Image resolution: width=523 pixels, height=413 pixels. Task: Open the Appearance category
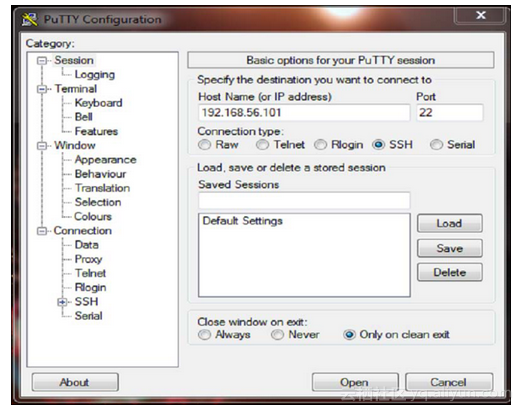105,160
